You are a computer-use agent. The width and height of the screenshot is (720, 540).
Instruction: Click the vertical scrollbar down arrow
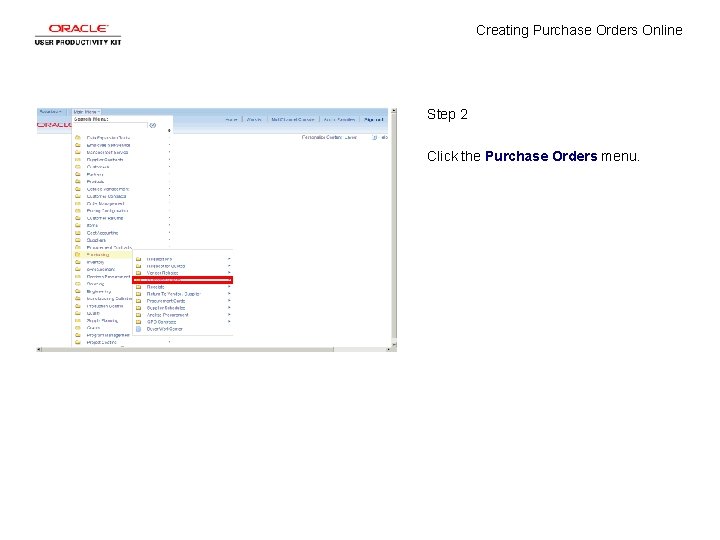(394, 344)
